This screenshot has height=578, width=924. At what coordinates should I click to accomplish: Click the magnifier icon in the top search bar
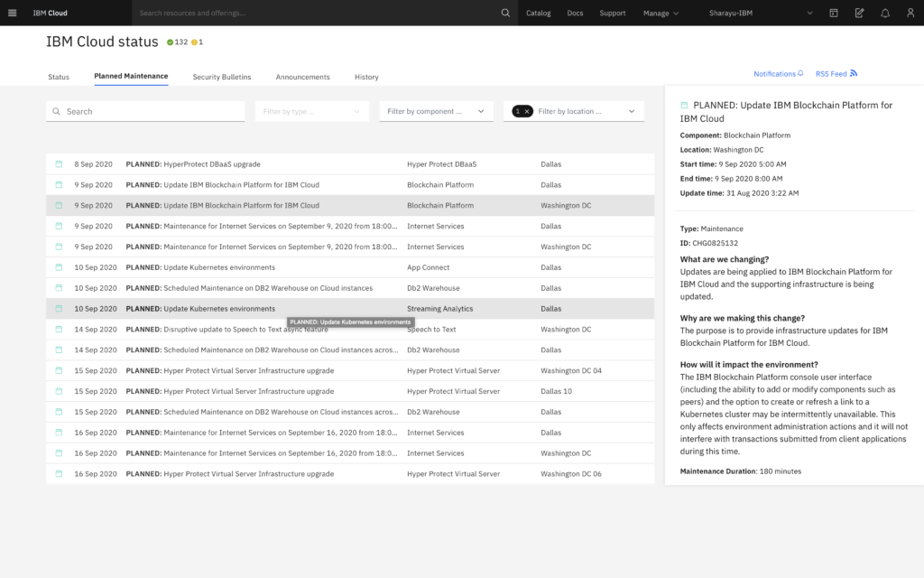[x=505, y=13]
